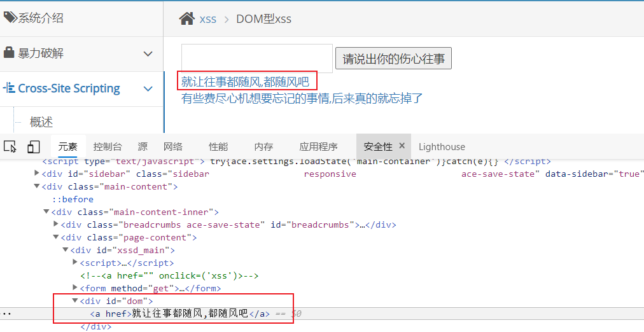Activate the inspect element picker icon
The width and height of the screenshot is (644, 332).
[x=10, y=147]
